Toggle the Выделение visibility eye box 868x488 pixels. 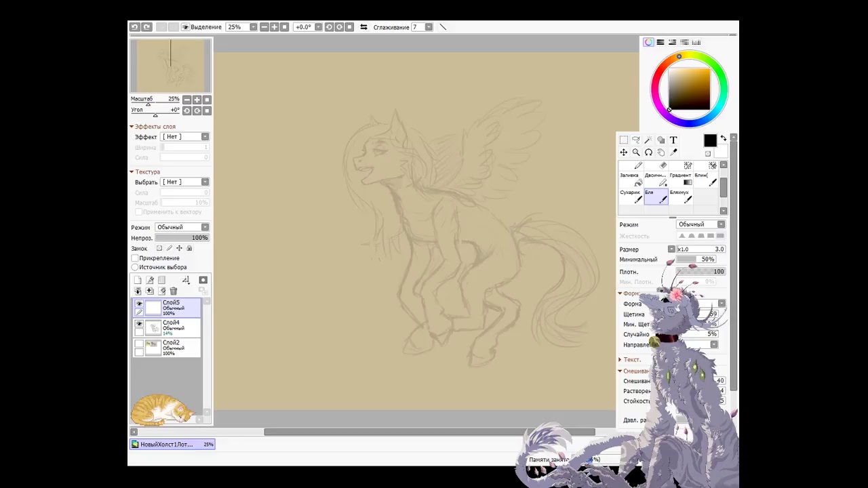(185, 27)
